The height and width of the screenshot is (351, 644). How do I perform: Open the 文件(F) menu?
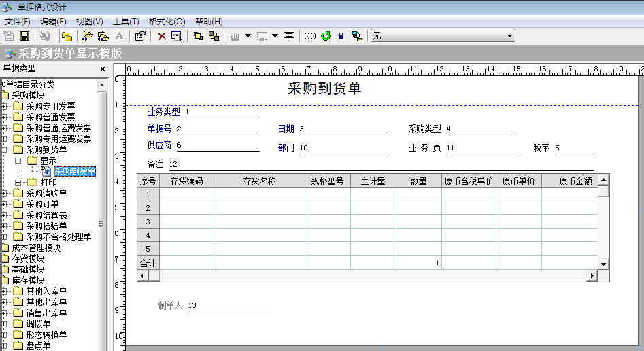tap(18, 22)
